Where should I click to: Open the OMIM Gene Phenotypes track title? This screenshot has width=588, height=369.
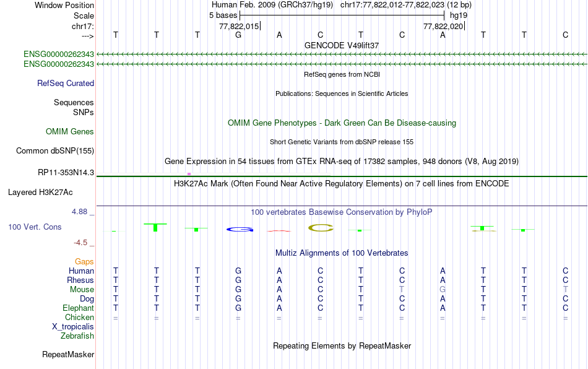click(342, 123)
